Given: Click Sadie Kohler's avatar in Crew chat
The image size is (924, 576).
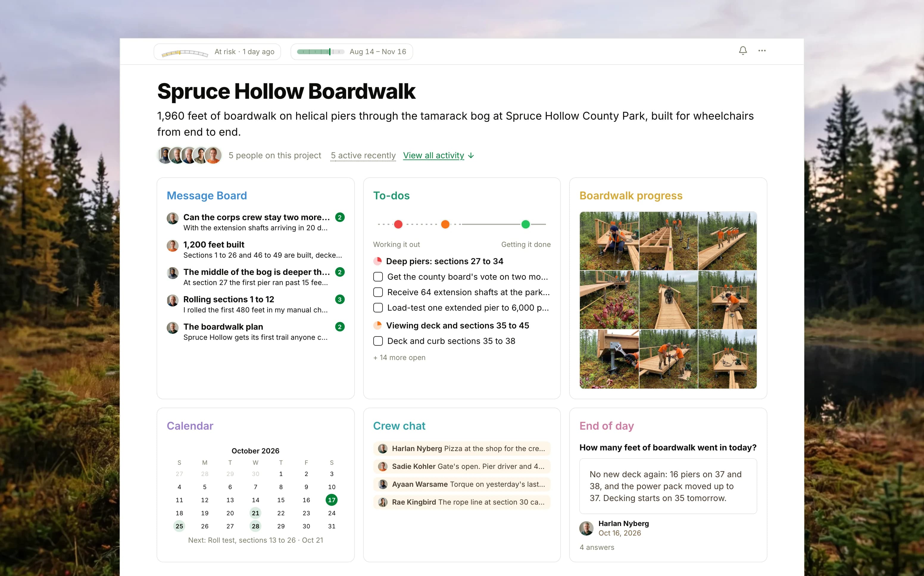Looking at the screenshot, I should click(383, 467).
